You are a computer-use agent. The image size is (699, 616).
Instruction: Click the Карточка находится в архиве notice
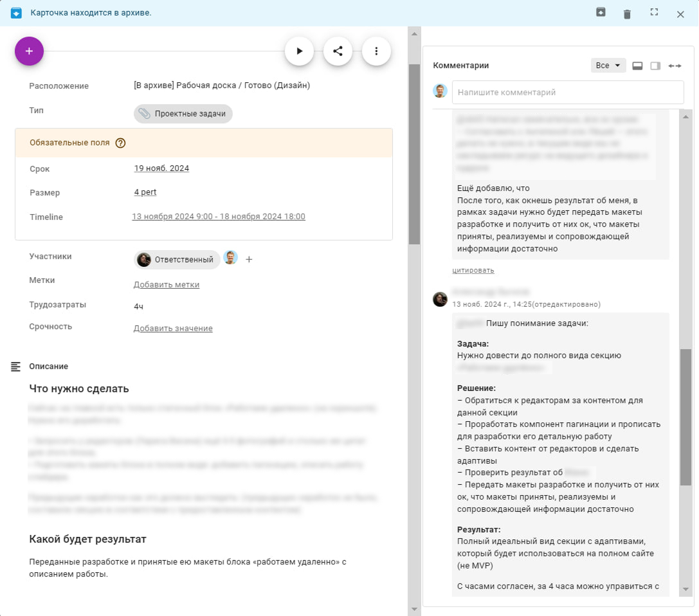[x=91, y=13]
